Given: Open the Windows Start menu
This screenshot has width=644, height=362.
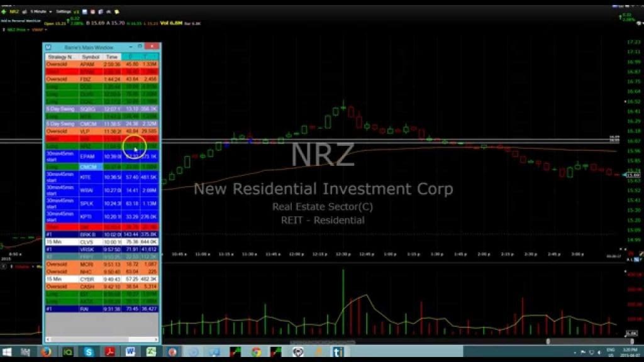Looking at the screenshot, I should 6,352.
